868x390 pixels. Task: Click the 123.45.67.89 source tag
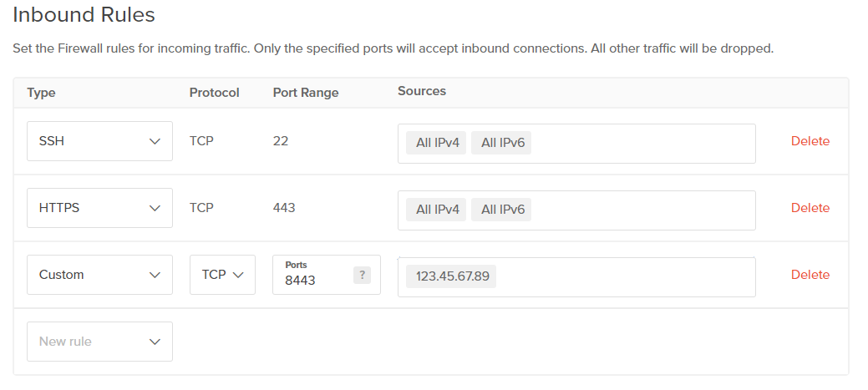tap(452, 276)
